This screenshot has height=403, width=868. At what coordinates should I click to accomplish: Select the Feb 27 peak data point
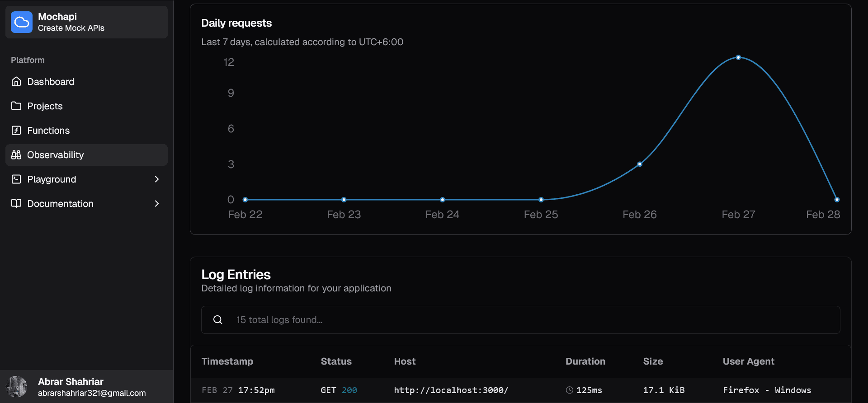[738, 57]
